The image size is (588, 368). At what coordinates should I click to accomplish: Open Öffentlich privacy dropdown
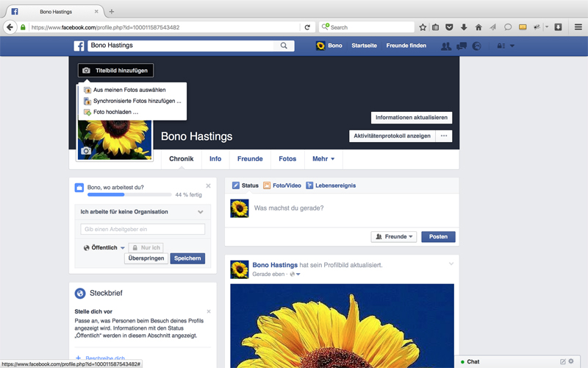pos(104,248)
